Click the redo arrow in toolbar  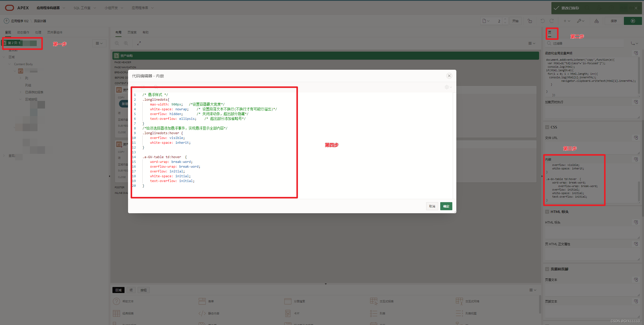pos(552,21)
